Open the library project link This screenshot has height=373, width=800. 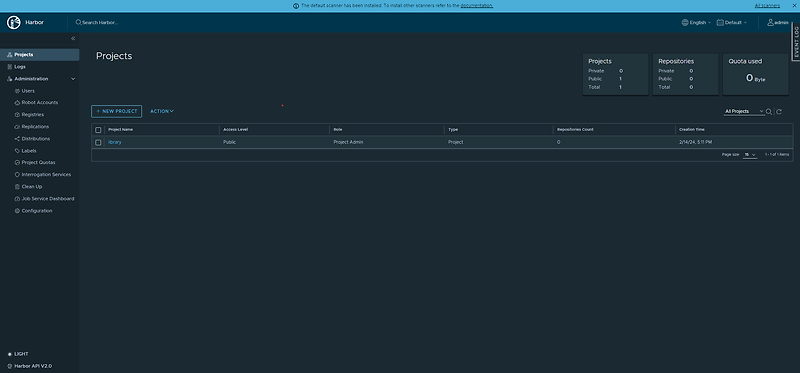tap(115, 142)
